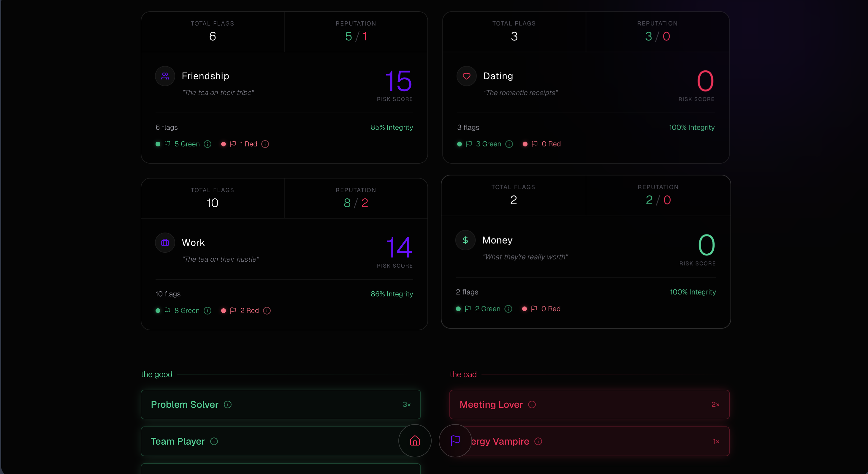
Task: Show details of Friendship's 1 red flag
Action: click(265, 144)
